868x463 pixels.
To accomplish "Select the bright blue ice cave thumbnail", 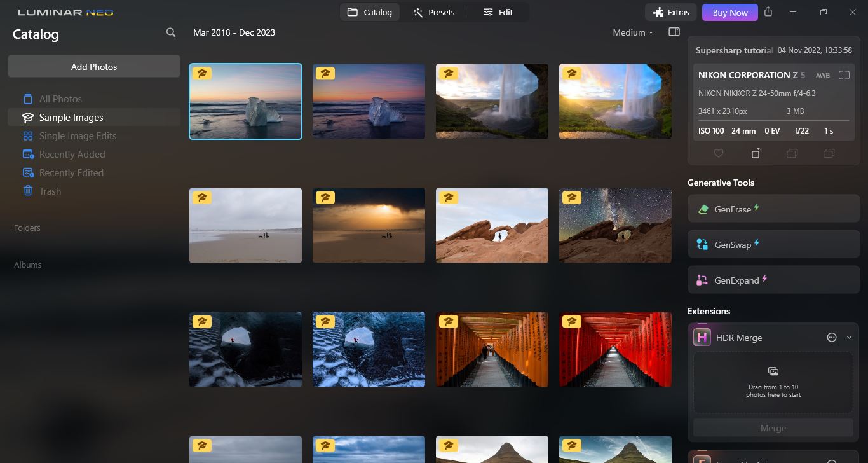I will (369, 349).
